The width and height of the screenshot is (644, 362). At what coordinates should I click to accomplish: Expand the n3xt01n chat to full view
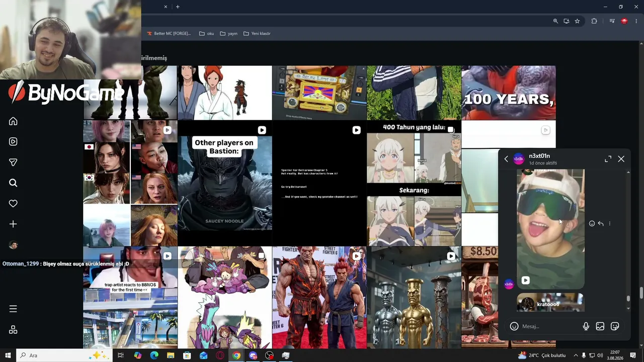pyautogui.click(x=608, y=159)
